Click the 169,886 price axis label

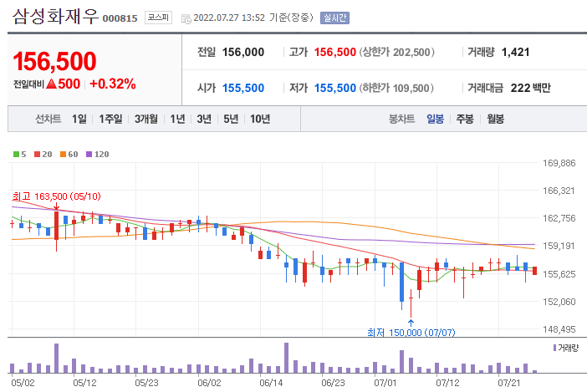click(559, 163)
